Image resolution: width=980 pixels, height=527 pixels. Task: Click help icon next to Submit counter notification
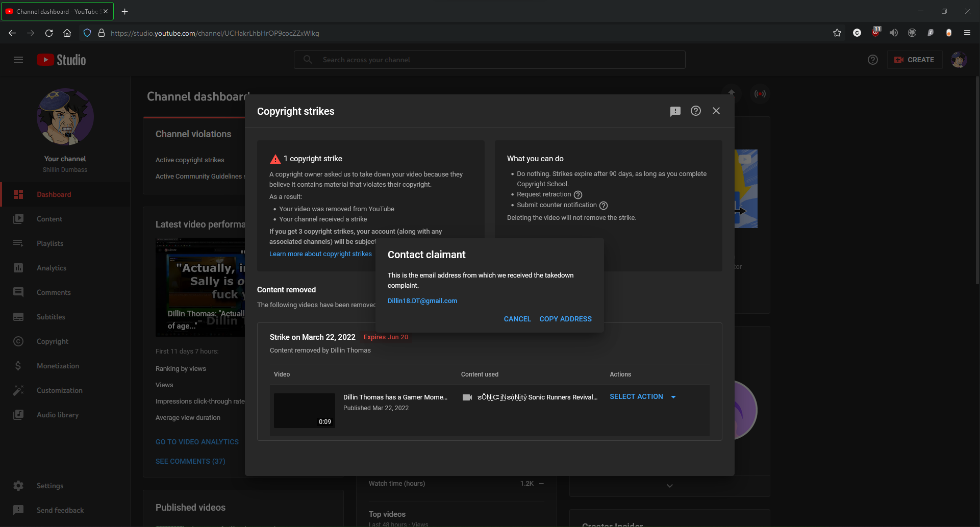click(604, 206)
